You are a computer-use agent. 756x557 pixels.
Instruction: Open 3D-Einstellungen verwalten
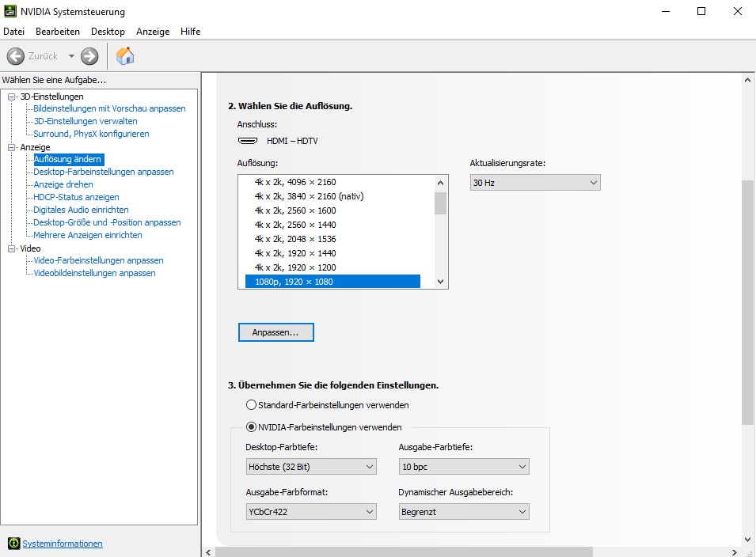tap(85, 121)
